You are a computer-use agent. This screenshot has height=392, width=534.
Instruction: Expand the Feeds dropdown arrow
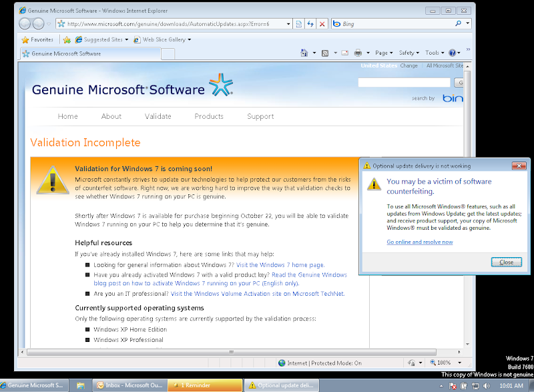click(x=335, y=53)
